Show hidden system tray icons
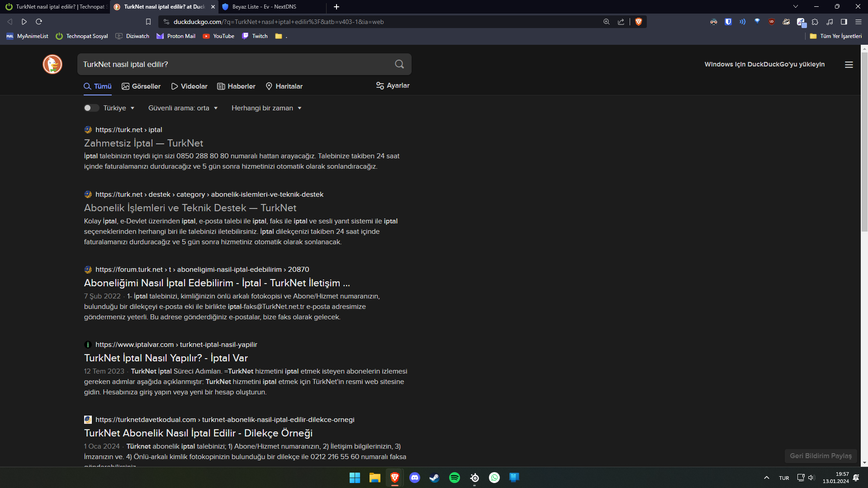 767,478
